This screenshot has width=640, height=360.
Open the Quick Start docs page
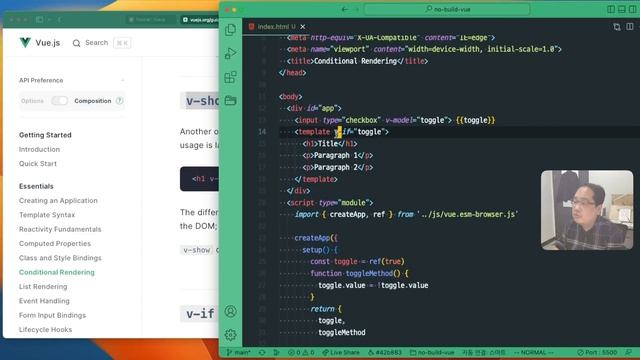[38, 164]
